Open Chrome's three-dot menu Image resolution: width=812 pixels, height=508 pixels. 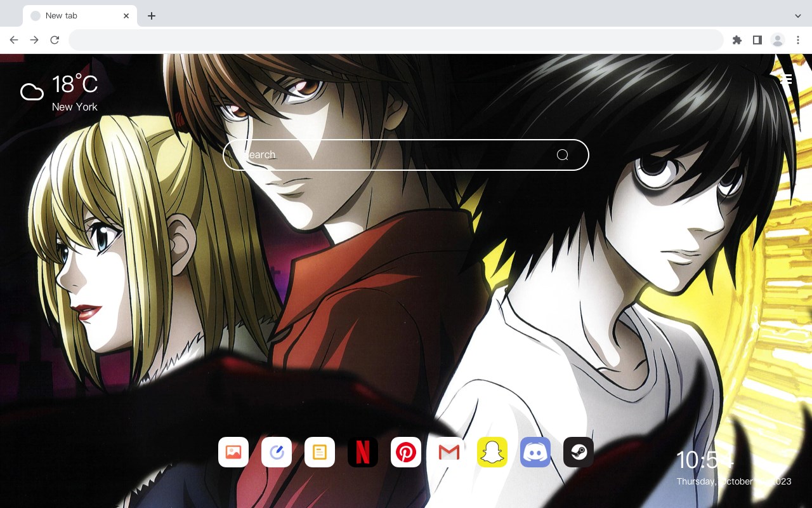798,40
